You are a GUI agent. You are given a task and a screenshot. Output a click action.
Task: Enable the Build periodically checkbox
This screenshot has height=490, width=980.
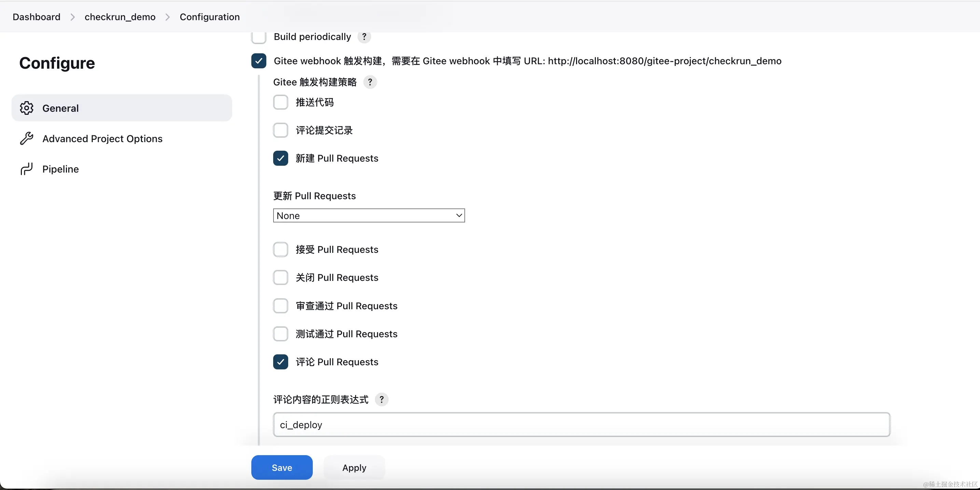pyautogui.click(x=259, y=37)
